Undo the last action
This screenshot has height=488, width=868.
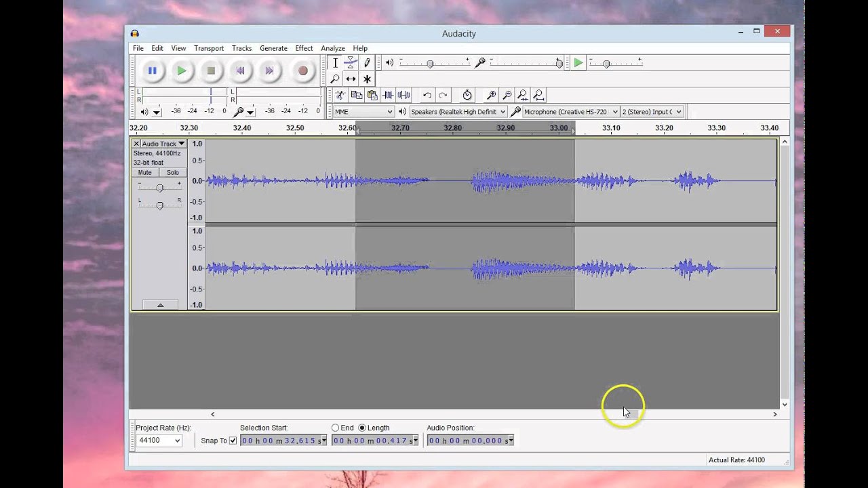pos(427,95)
